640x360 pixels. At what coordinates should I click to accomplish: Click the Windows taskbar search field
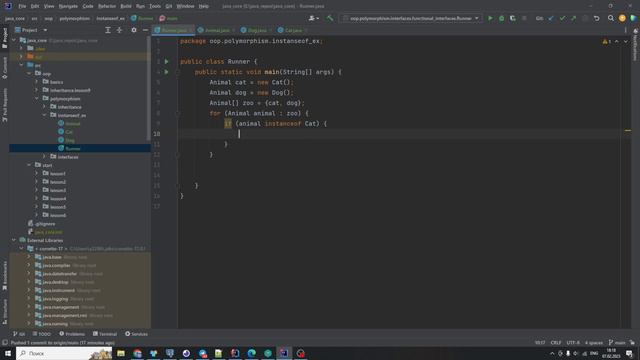[x=64, y=353]
